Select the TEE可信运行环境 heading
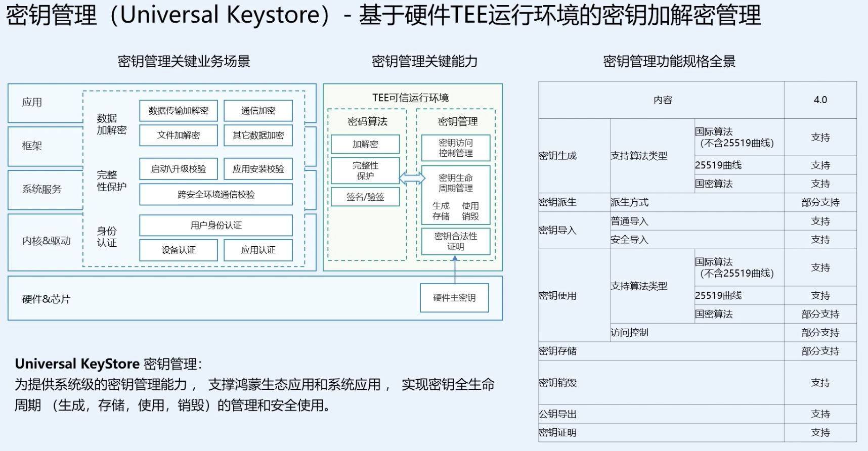This screenshot has width=868, height=451. click(x=410, y=98)
